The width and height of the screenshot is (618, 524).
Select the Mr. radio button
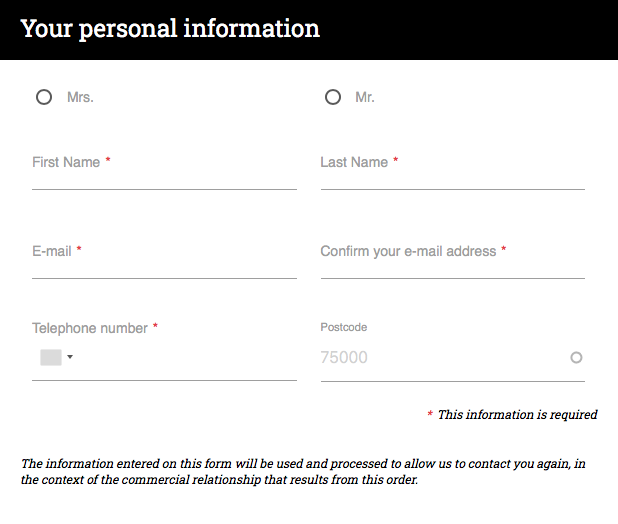(333, 97)
